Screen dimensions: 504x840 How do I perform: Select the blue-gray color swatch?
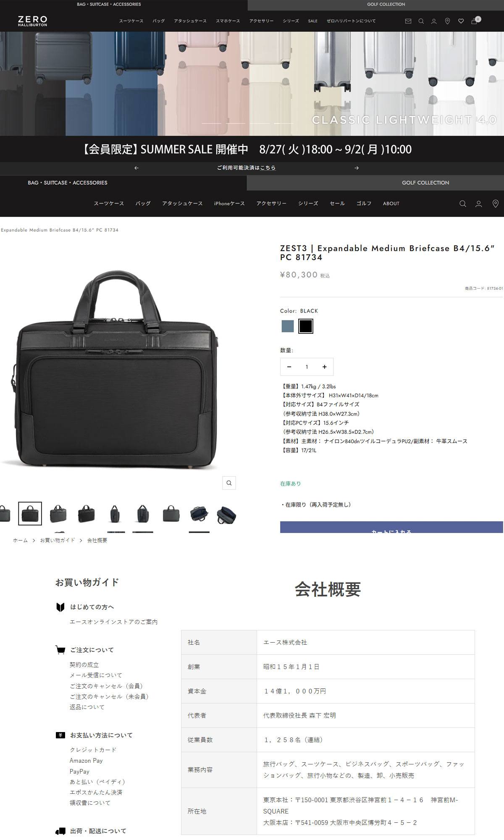click(x=288, y=326)
